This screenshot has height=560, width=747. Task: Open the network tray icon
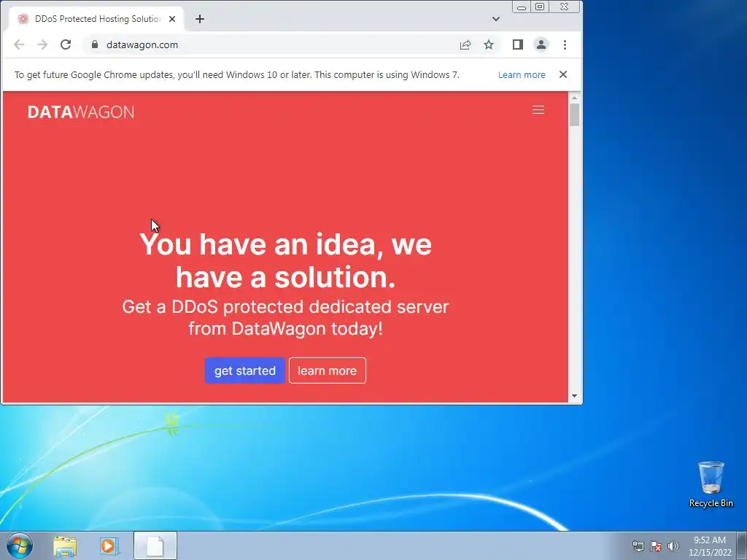pos(638,546)
